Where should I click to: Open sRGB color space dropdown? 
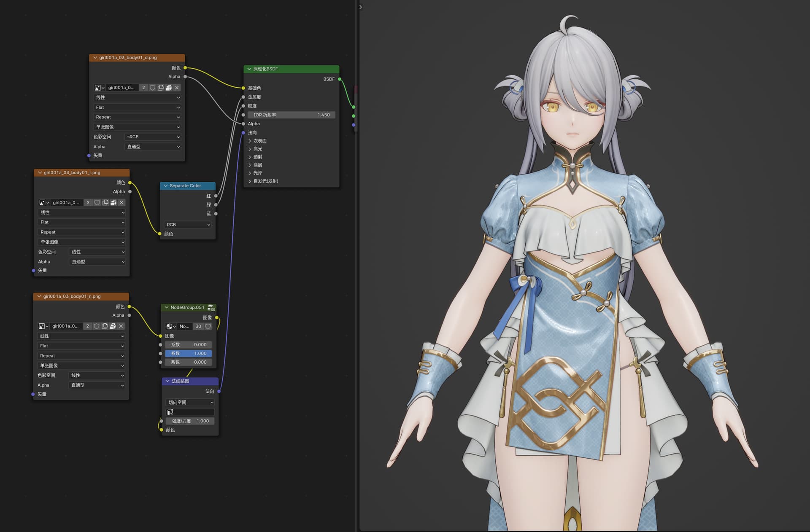coord(153,137)
